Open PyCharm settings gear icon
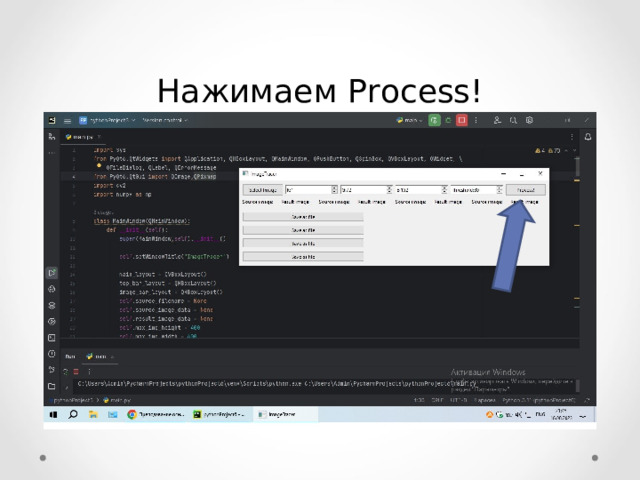The height and width of the screenshot is (480, 640). click(529, 120)
